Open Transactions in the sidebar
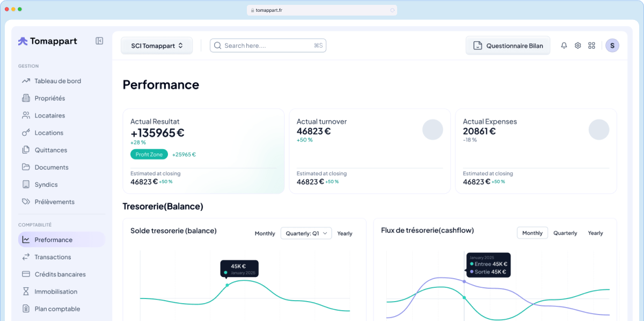Screen dimensions: 644x321 pyautogui.click(x=53, y=257)
